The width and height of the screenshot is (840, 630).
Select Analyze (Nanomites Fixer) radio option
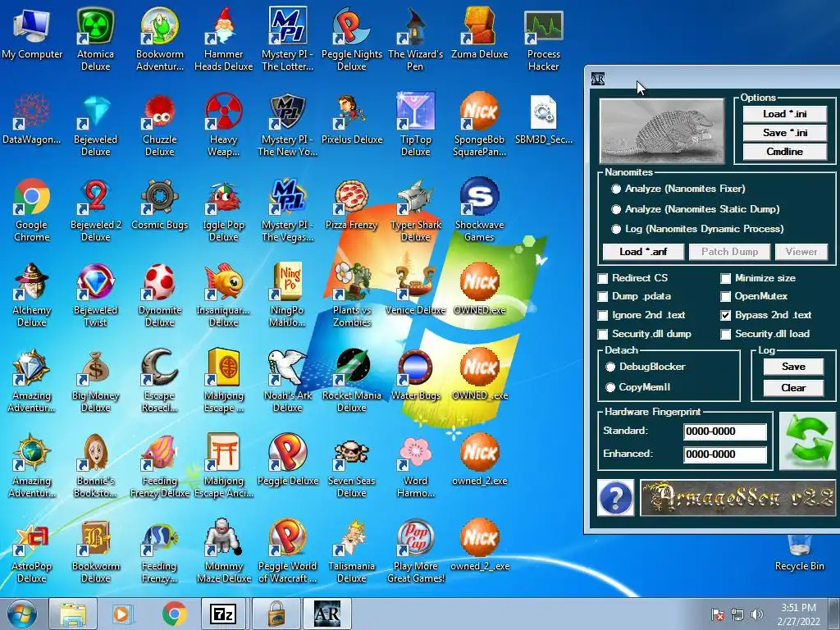coord(616,189)
